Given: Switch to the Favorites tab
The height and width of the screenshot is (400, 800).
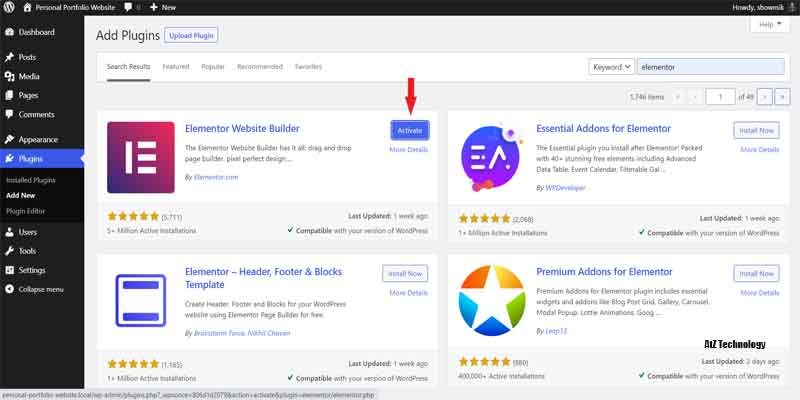Looking at the screenshot, I should pos(308,67).
